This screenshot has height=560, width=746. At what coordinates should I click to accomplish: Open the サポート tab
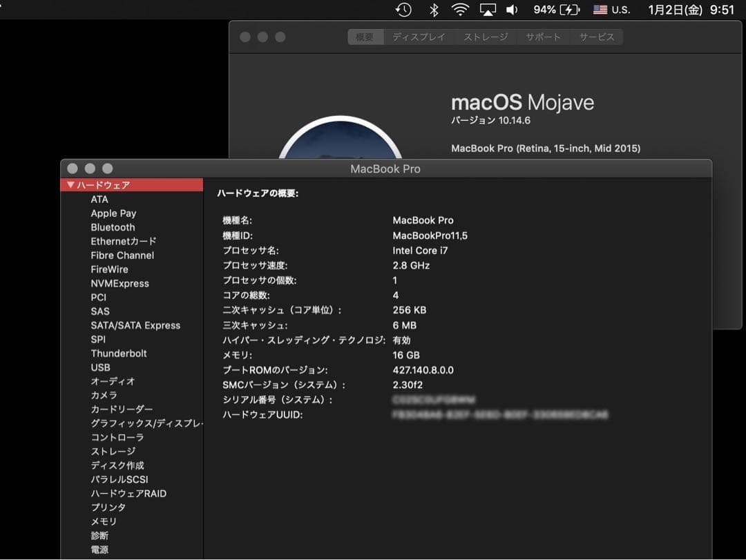click(x=543, y=37)
